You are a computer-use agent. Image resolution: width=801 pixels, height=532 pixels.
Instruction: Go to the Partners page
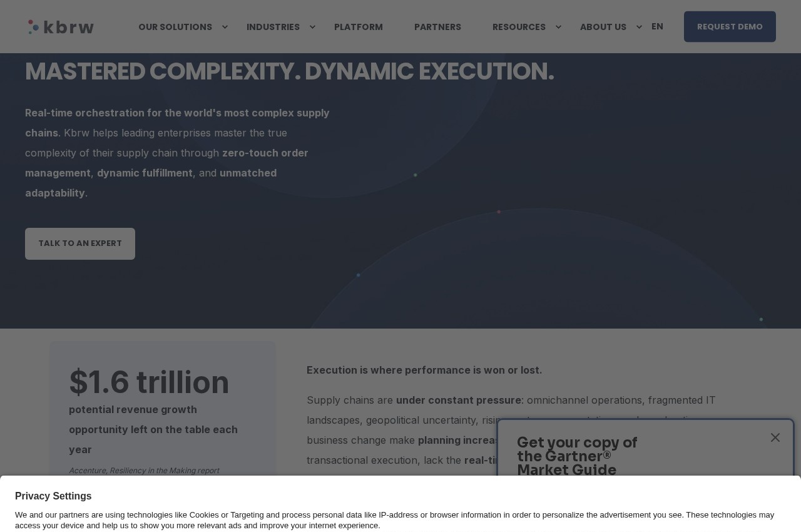coord(437,27)
